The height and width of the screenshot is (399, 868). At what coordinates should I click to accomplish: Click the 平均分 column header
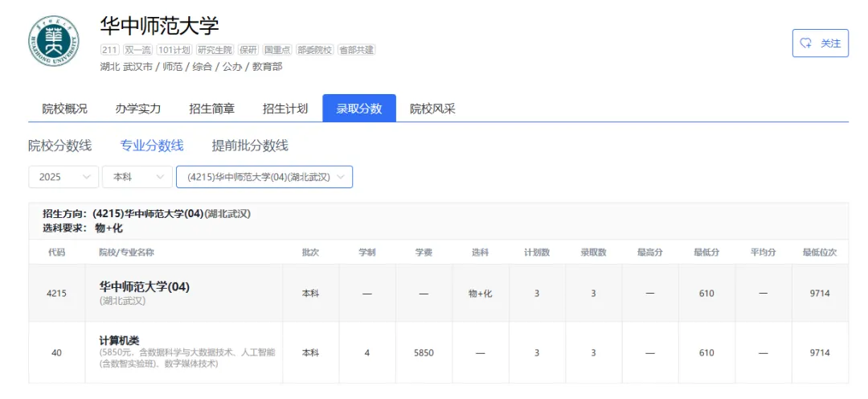click(763, 252)
